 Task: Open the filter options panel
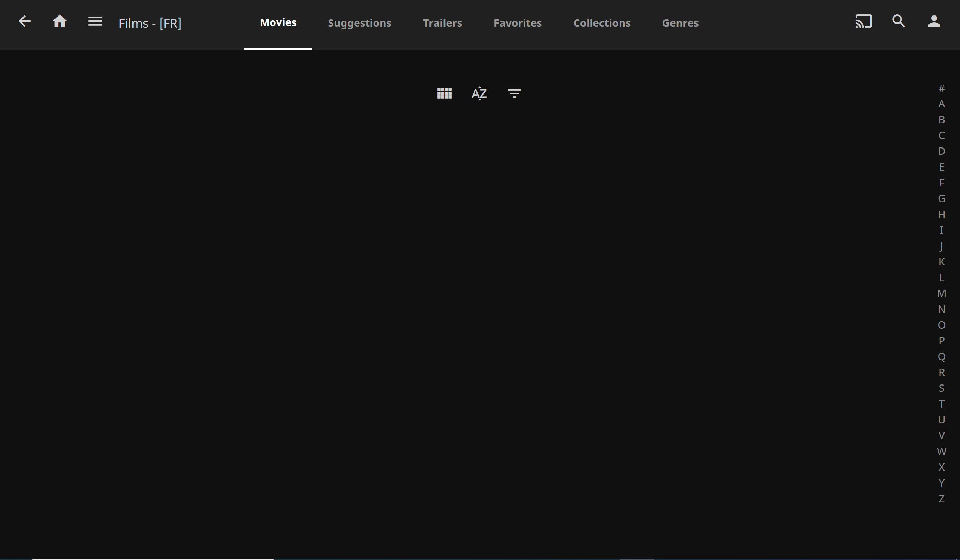click(x=514, y=93)
